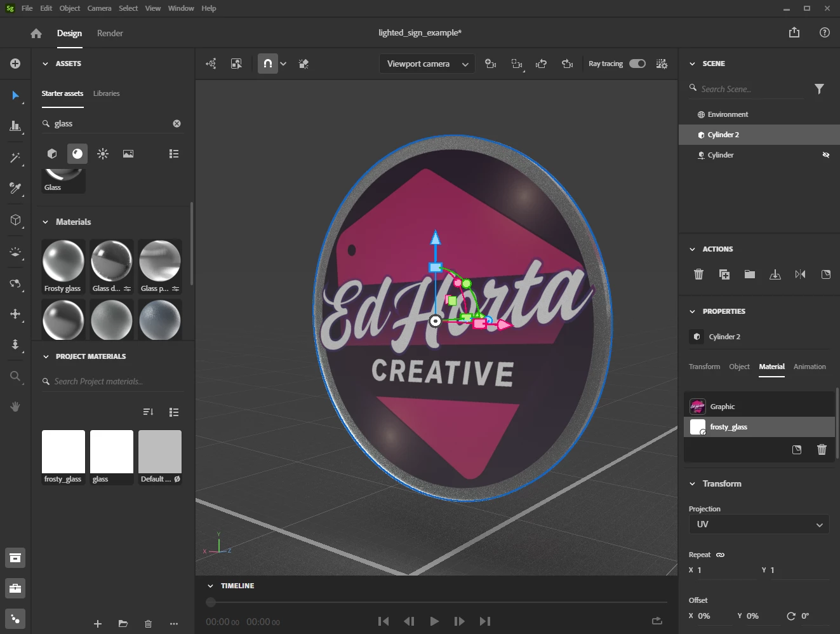Viewport: 840px width, 634px height.
Task: Open the Transform properties tab
Action: 704,367
